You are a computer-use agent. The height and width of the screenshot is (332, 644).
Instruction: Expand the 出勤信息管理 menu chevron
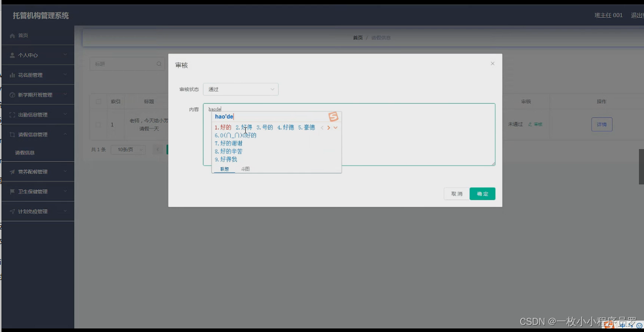65,115
